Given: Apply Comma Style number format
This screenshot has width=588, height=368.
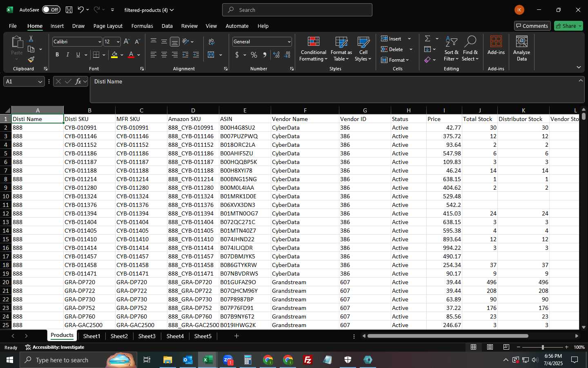Looking at the screenshot, I should [x=265, y=55].
